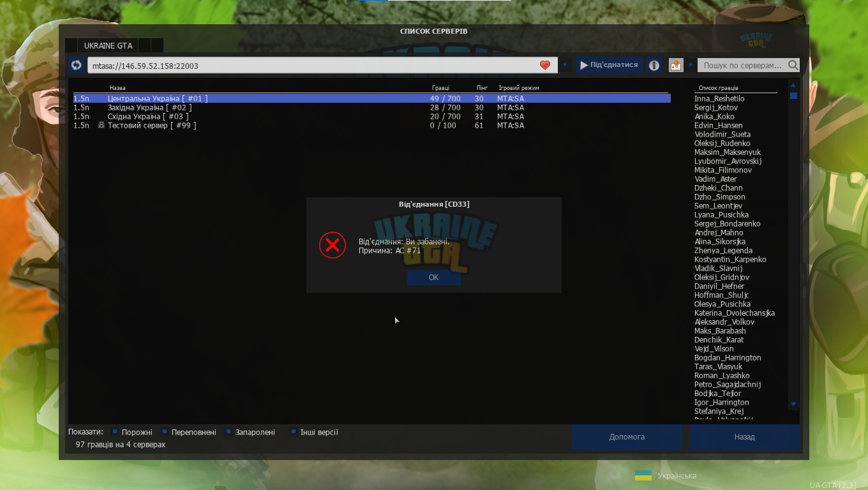Select player Volodimir_Sueta in the list

(x=722, y=135)
